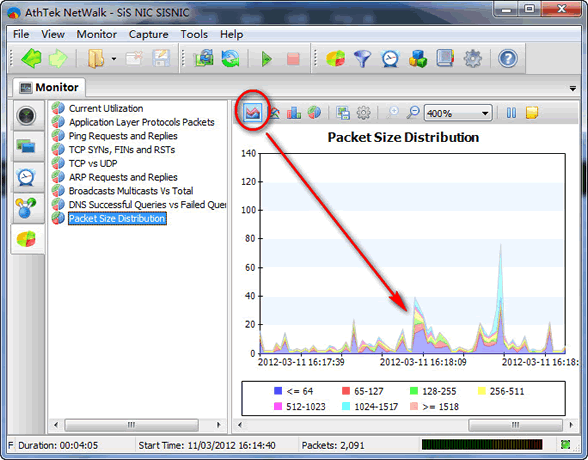Open the Monitor menu

pyautogui.click(x=97, y=34)
